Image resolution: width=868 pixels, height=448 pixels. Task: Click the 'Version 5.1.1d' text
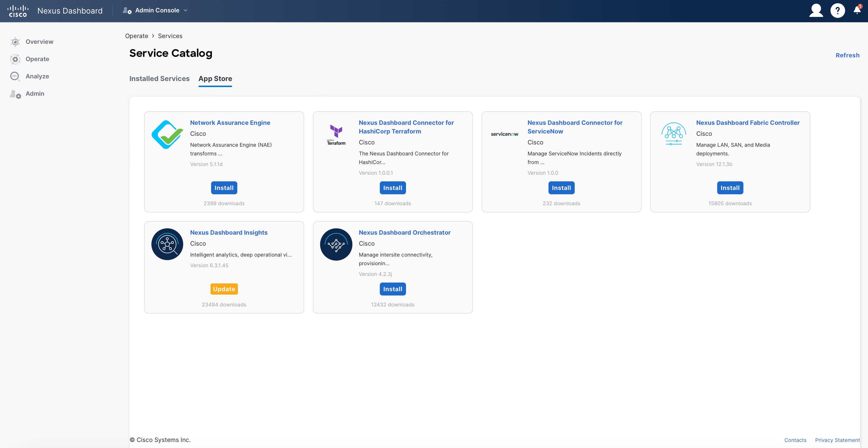(206, 164)
